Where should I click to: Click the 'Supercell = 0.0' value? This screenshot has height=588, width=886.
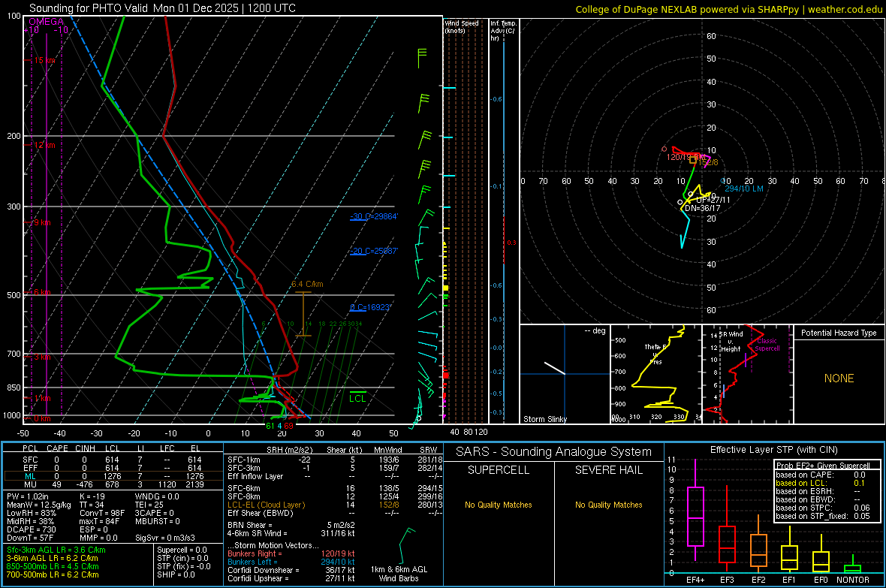pyautogui.click(x=182, y=550)
